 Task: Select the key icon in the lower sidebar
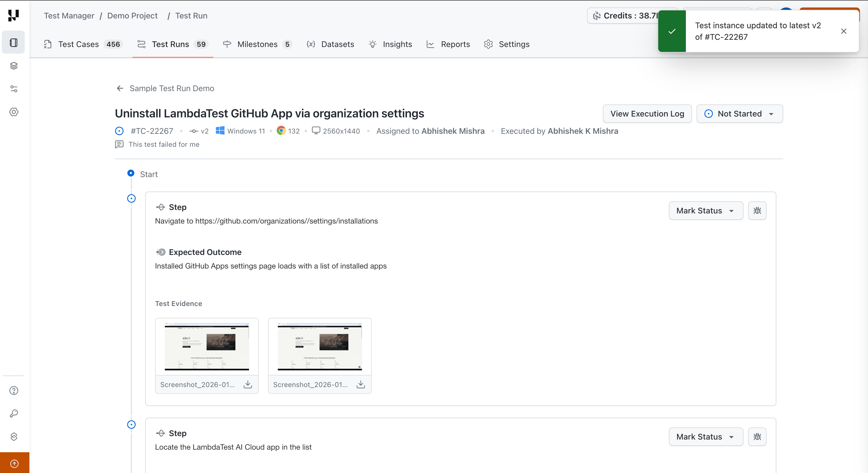tap(14, 413)
